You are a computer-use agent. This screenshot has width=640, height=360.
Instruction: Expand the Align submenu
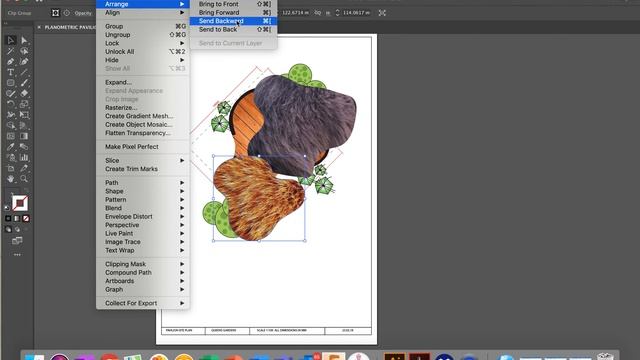point(143,13)
